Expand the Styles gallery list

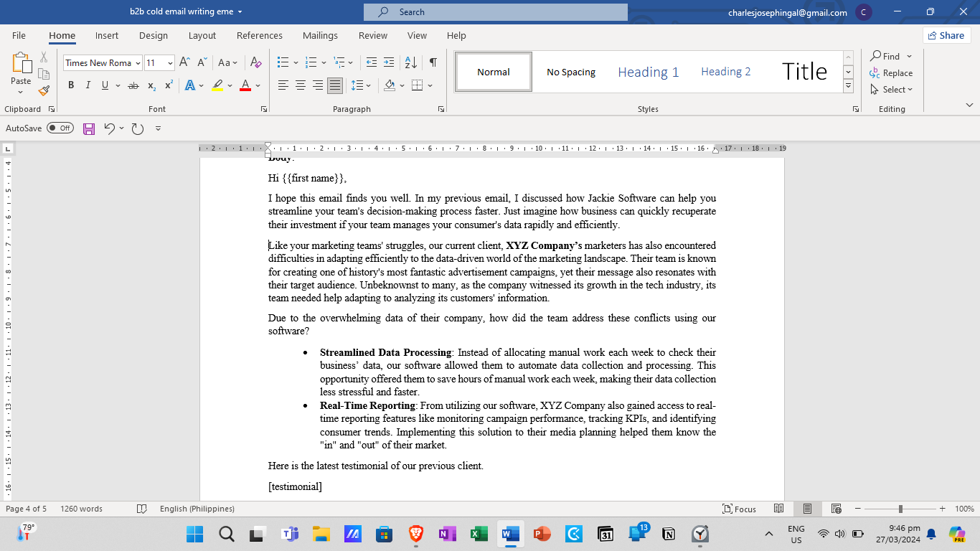(x=848, y=86)
